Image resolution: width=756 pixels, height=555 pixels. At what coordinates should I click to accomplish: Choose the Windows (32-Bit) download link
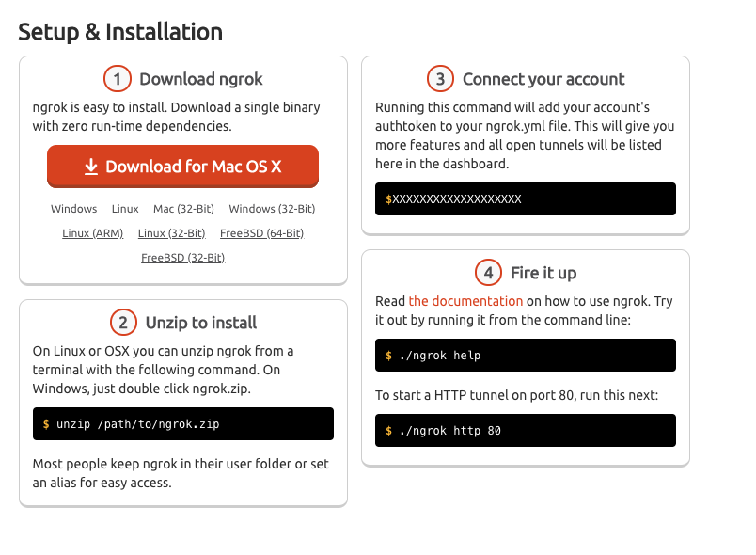[x=272, y=209]
